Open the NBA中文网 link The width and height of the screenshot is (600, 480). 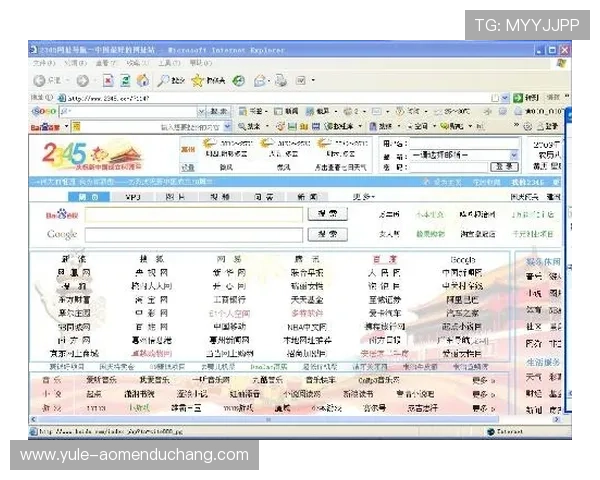click(x=307, y=327)
